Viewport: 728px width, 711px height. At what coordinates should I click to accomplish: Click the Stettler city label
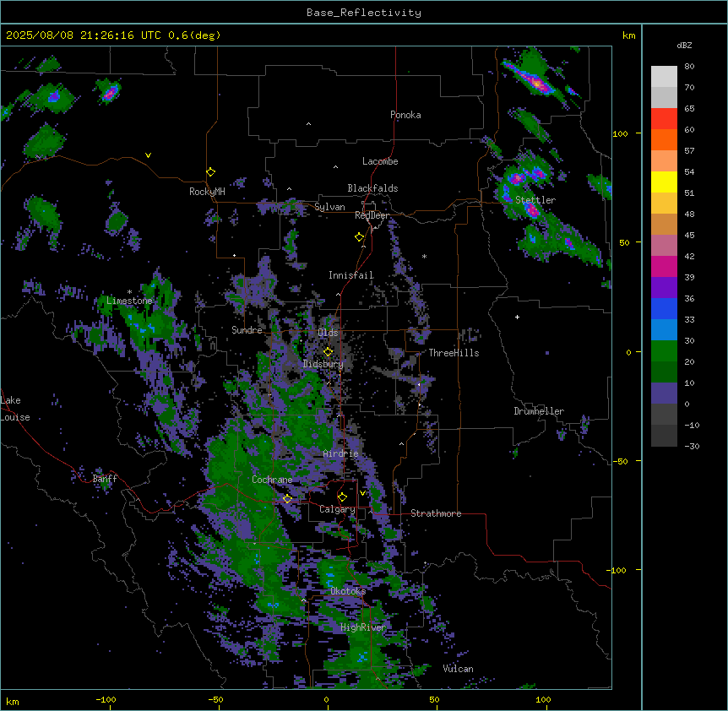pyautogui.click(x=535, y=200)
